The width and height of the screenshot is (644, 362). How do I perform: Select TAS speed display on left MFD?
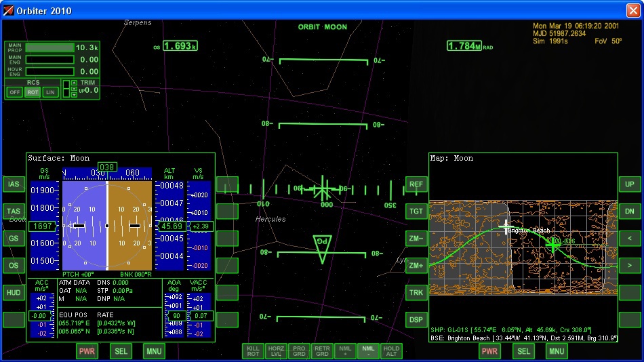point(14,212)
